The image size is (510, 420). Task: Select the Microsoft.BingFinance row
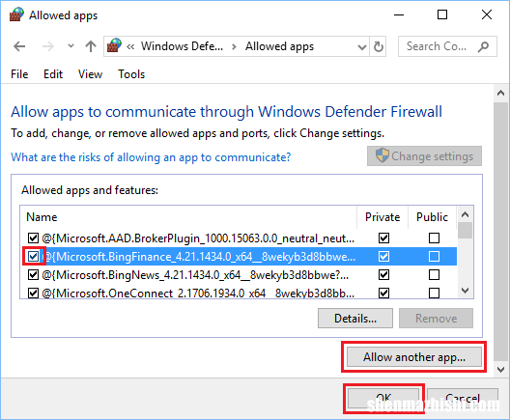coord(239,257)
